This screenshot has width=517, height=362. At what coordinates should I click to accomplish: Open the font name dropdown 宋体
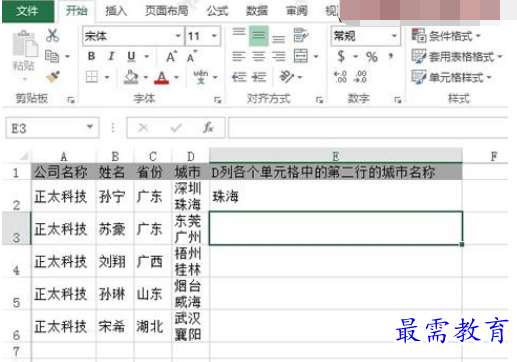[178, 36]
